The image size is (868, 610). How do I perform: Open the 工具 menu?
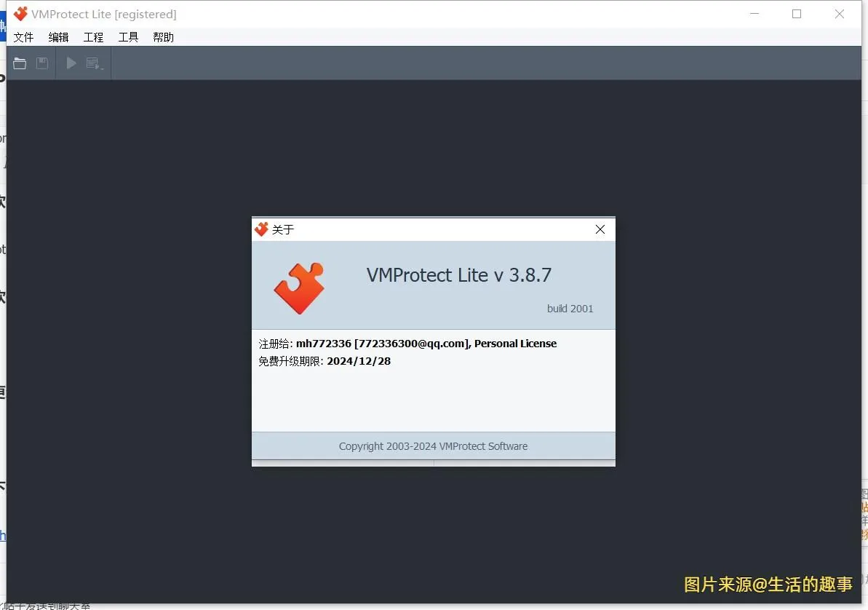click(128, 37)
